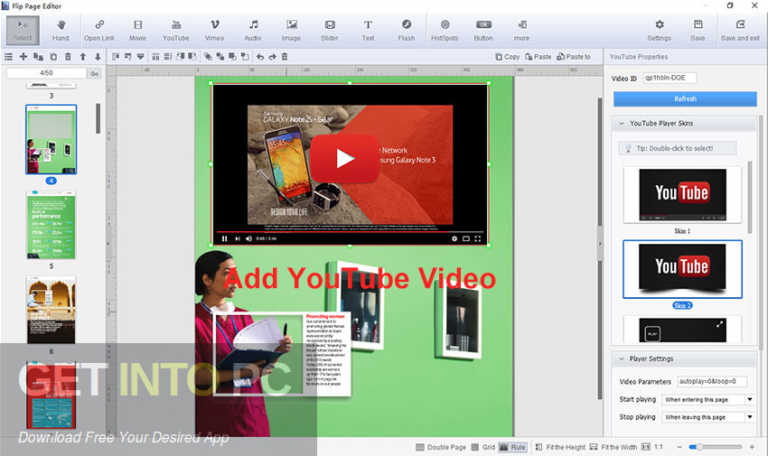Open Paste to option
Viewport: 768px width, 456px height.
click(x=574, y=57)
